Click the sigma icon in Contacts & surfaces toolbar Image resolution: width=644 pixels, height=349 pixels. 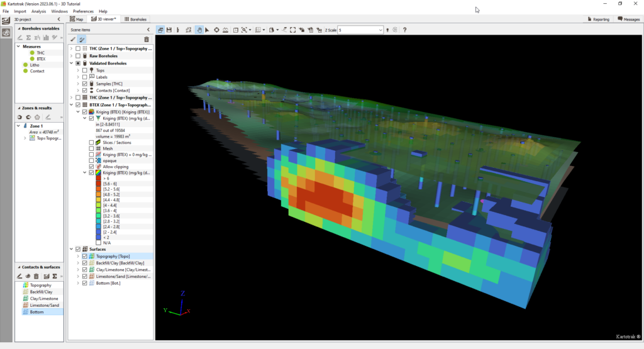coord(55,276)
